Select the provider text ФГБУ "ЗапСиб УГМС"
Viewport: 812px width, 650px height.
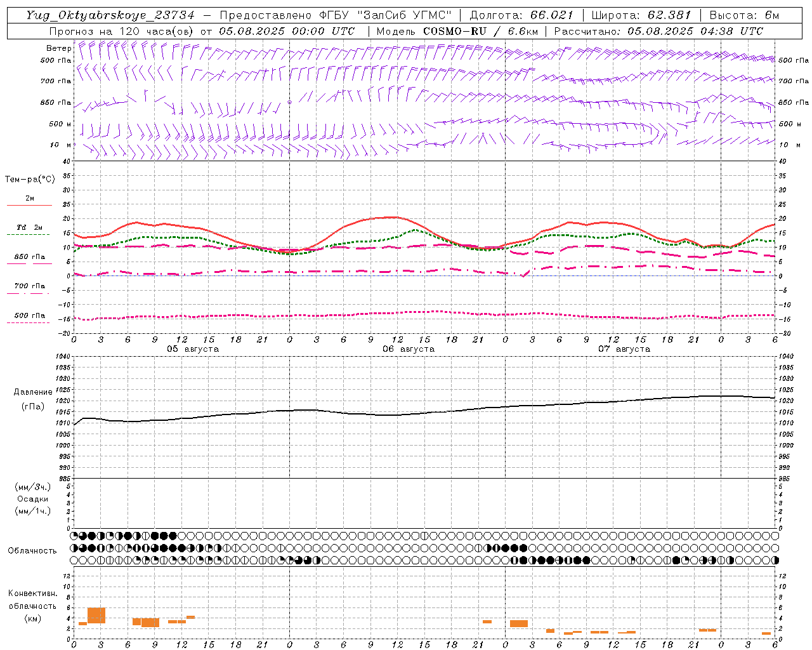pyautogui.click(x=386, y=15)
